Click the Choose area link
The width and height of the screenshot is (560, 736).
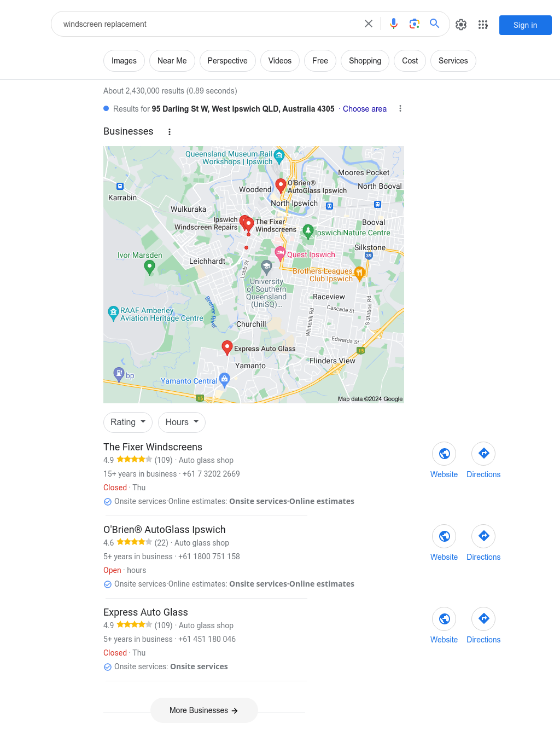coord(365,109)
